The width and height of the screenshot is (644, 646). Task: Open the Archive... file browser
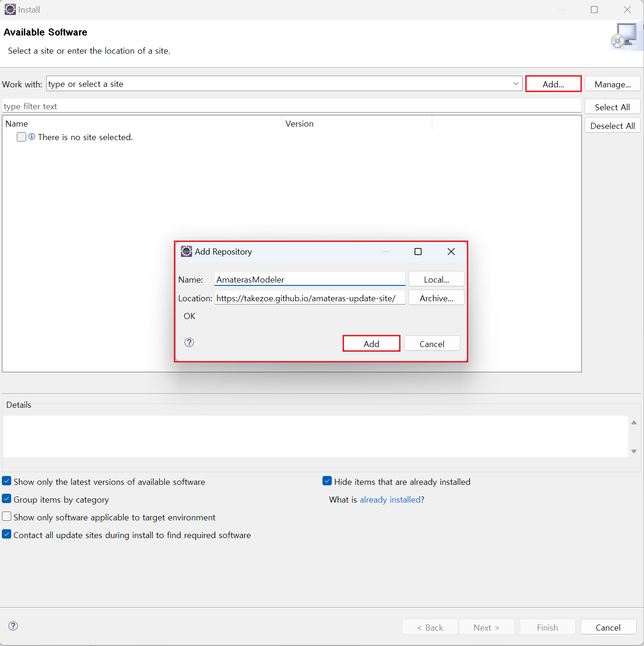[436, 298]
